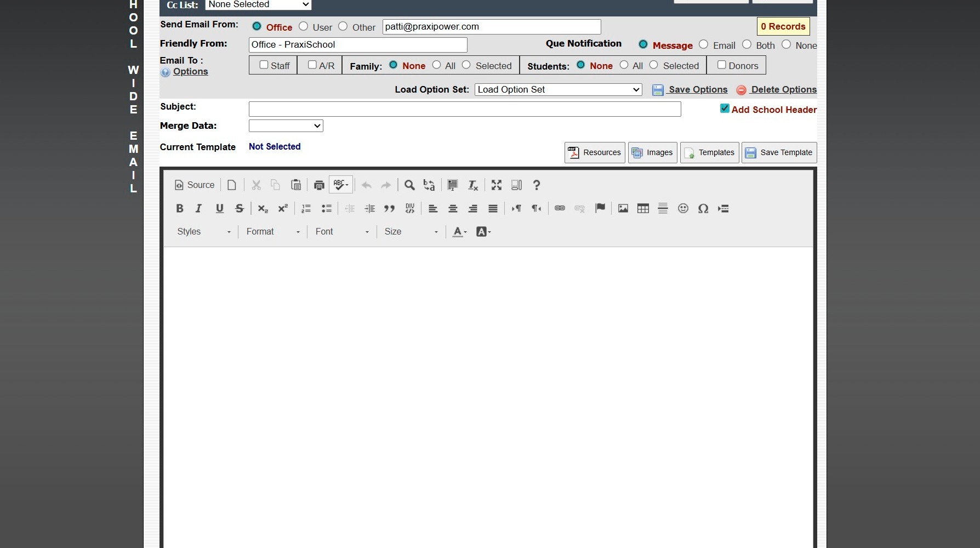Open the Templates button
Image resolution: width=980 pixels, height=548 pixels.
(710, 153)
